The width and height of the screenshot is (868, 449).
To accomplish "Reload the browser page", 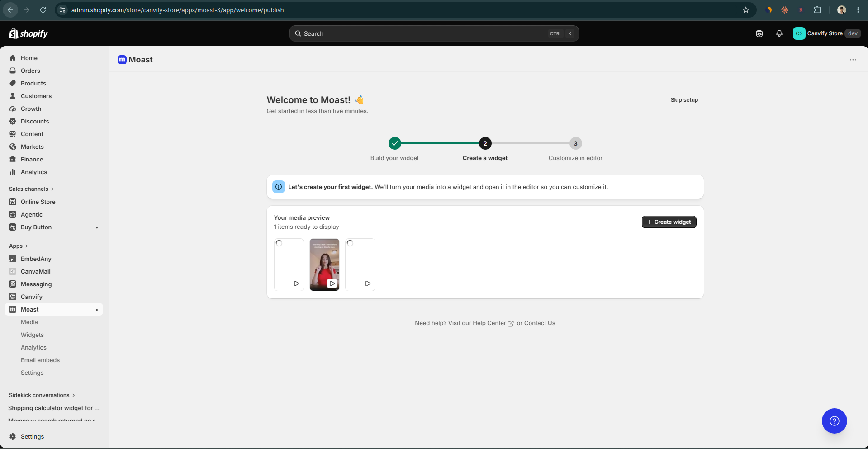I will (43, 10).
